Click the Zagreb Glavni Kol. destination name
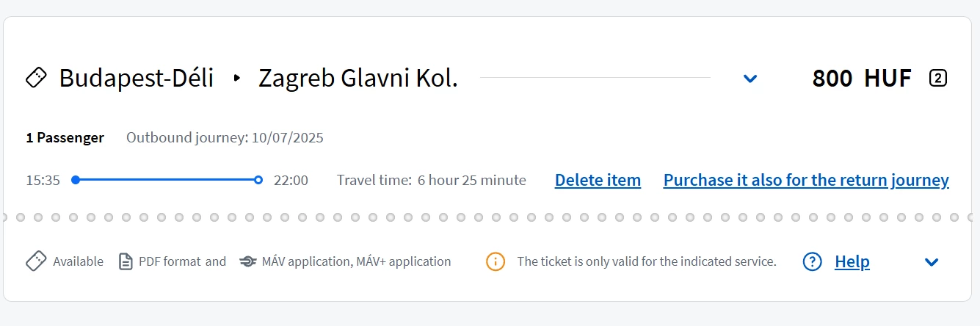Screen dimensions: 980x326 [357, 78]
